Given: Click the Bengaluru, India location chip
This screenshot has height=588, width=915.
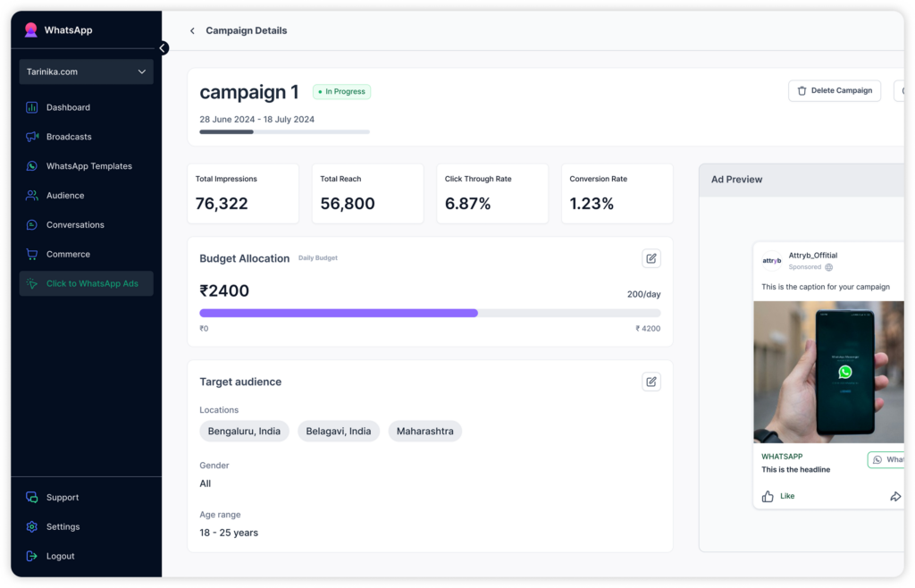Looking at the screenshot, I should pyautogui.click(x=244, y=431).
